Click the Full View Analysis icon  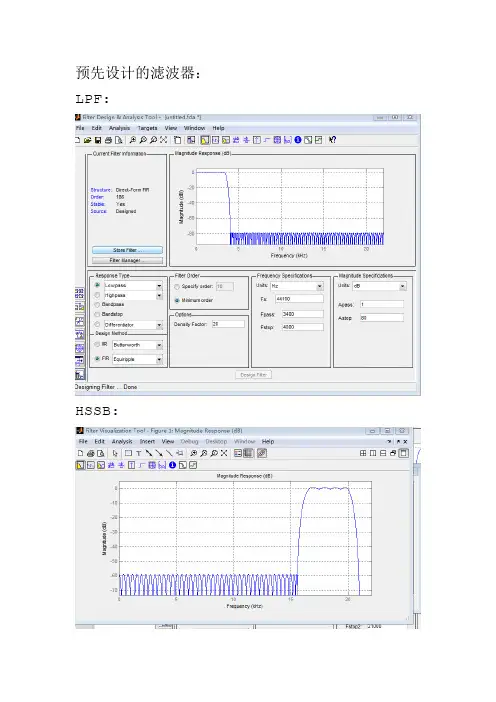[191, 140]
